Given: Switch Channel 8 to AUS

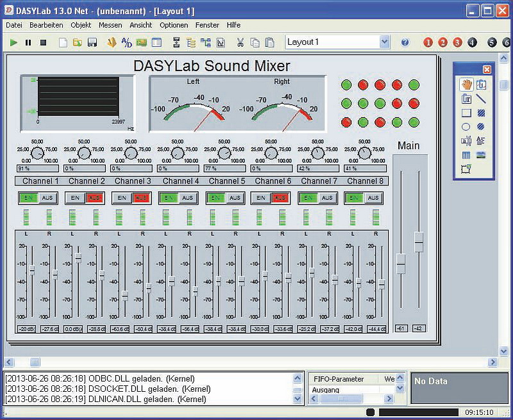Looking at the screenshot, I should click(374, 198).
